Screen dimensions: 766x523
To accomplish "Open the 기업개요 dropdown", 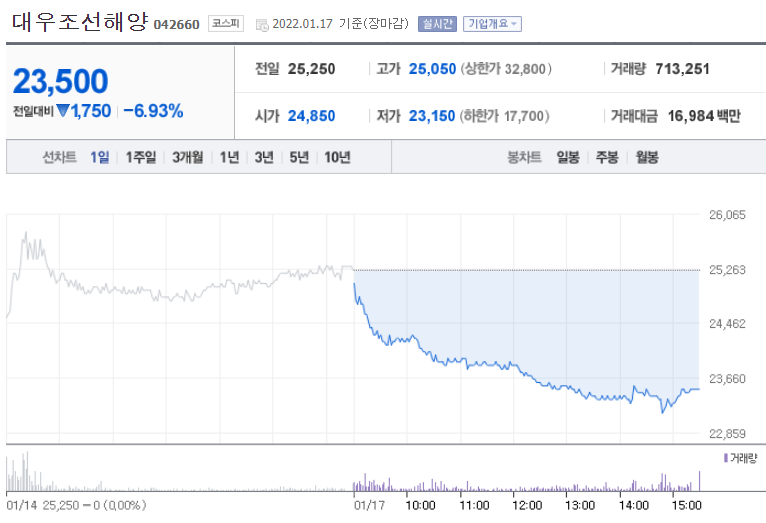I will coord(492,23).
